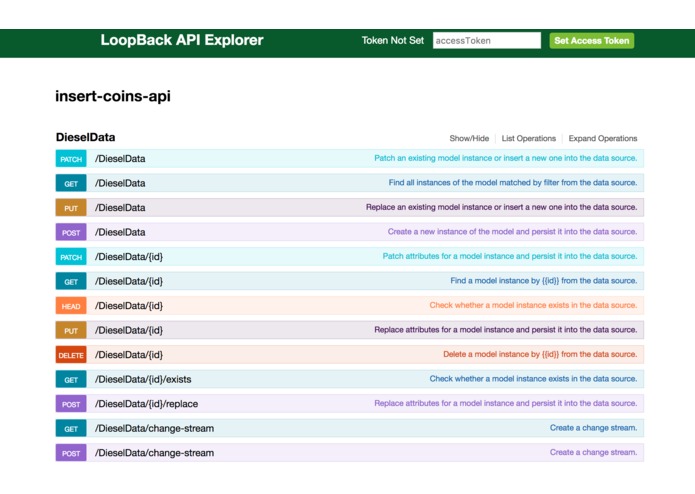Click 'Patch attributes for a model instance' description

point(510,256)
